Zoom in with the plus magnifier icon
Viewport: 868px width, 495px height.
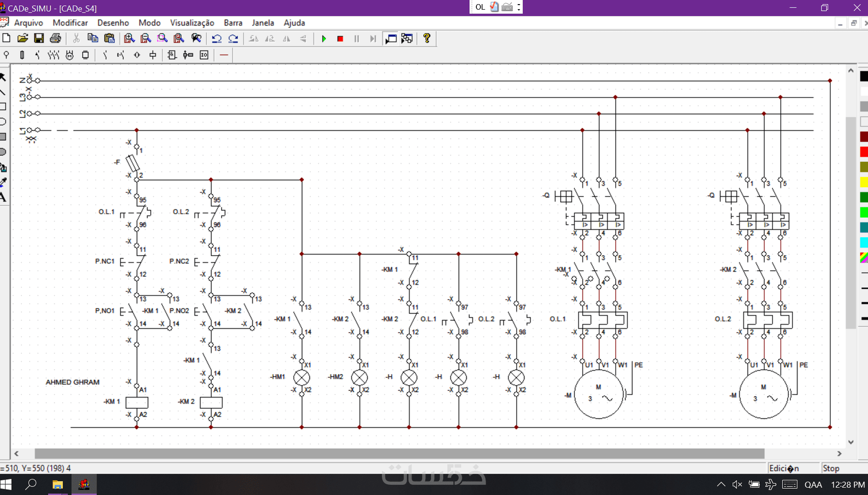tap(129, 38)
